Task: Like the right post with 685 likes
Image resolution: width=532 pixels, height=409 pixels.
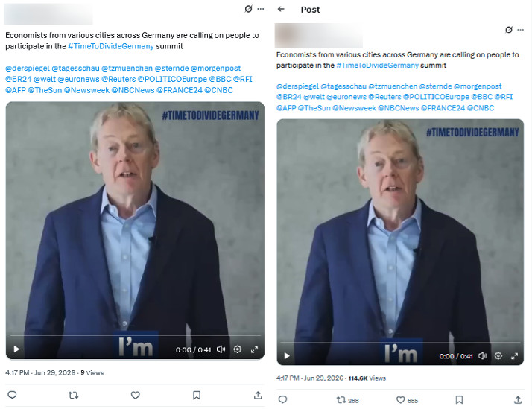Action: point(407,400)
